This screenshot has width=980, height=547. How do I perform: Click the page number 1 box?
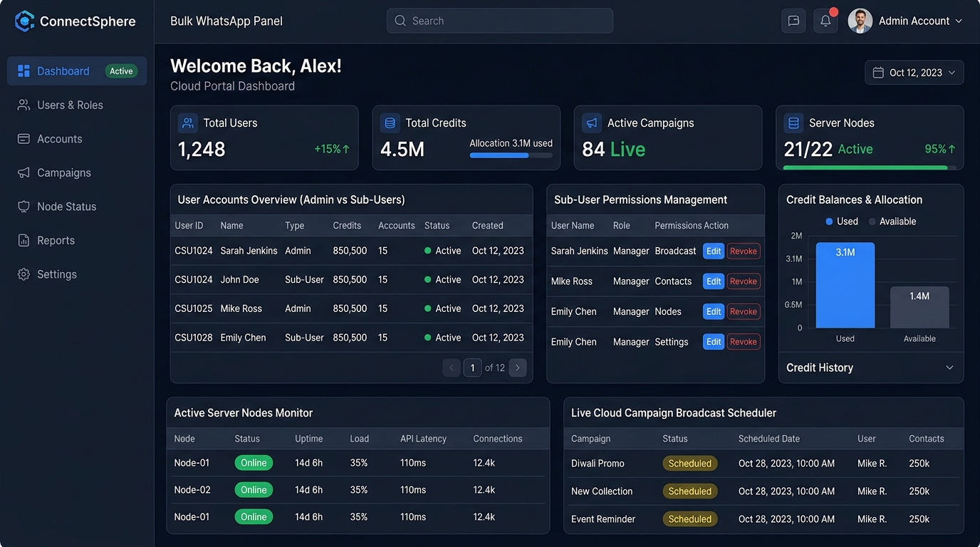pyautogui.click(x=472, y=368)
